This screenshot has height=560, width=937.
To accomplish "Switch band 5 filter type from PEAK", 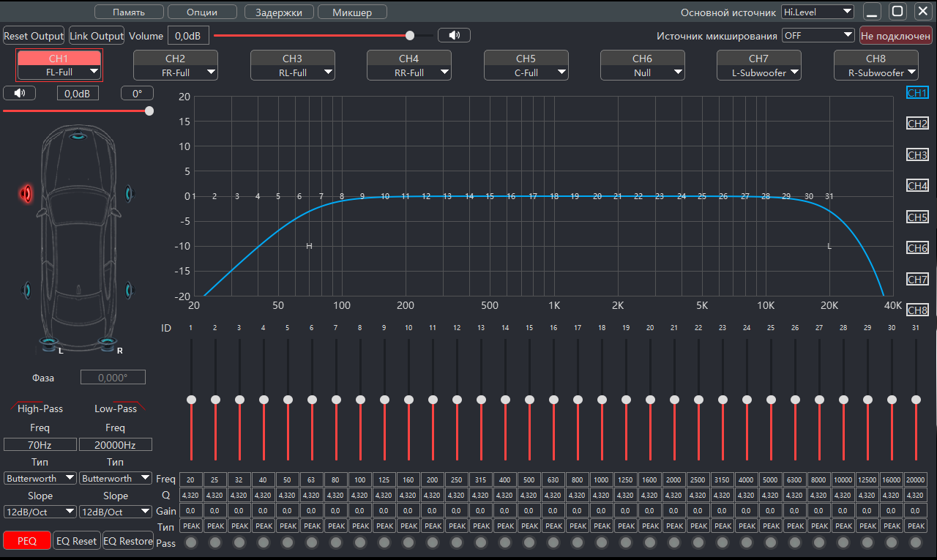I will click(288, 526).
